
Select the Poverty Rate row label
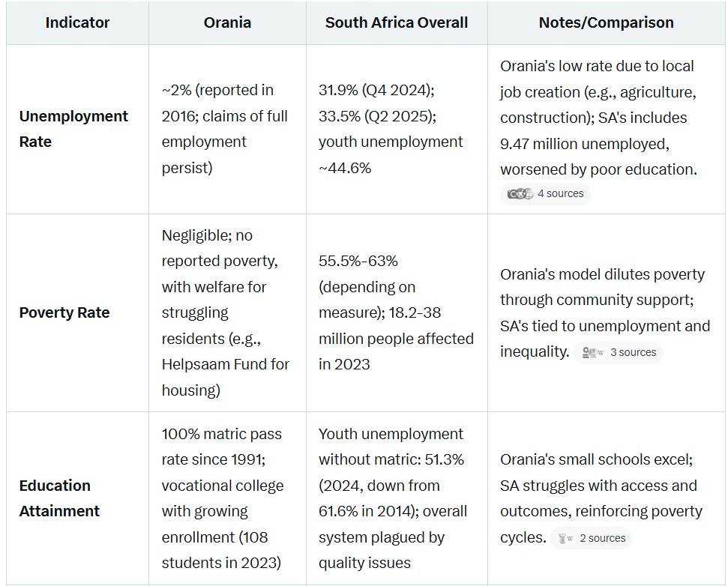[64, 312]
